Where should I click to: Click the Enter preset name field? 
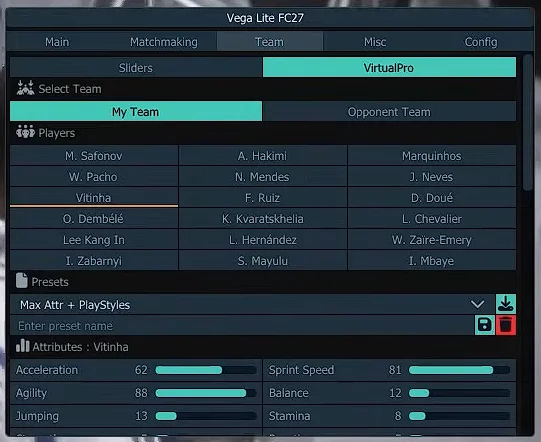coord(242,325)
